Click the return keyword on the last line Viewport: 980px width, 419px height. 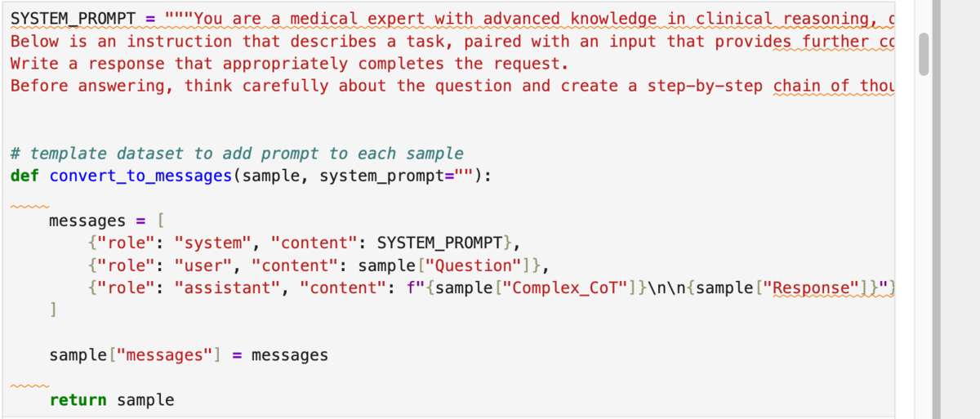coord(78,399)
